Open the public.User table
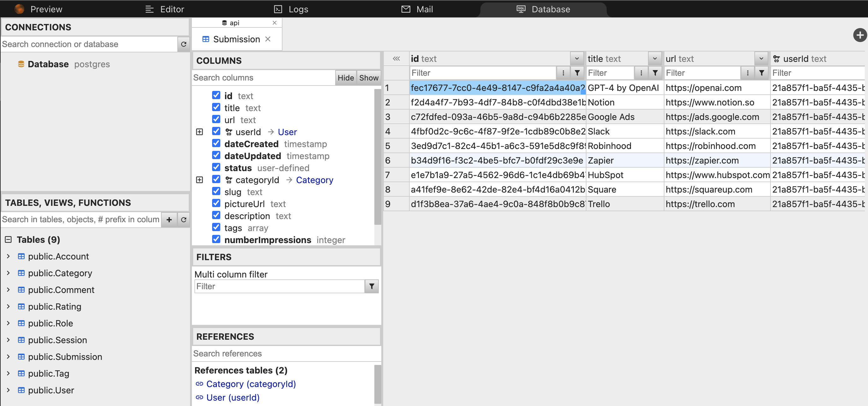868x406 pixels. (x=51, y=390)
